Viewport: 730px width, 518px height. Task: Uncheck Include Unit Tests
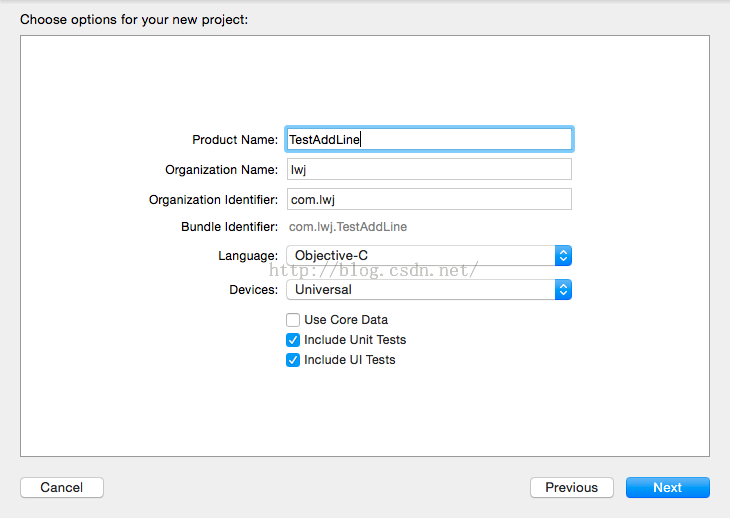click(293, 340)
